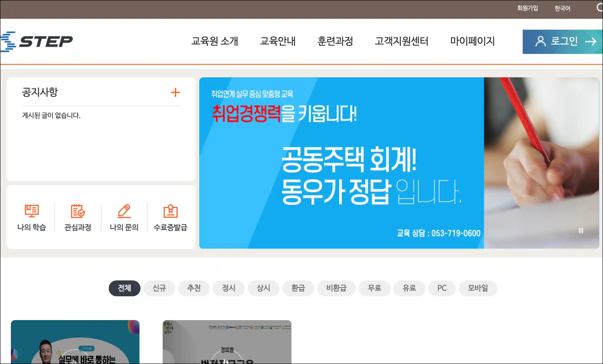
Task: Open the 한국어 language selector
Action: coord(562,8)
